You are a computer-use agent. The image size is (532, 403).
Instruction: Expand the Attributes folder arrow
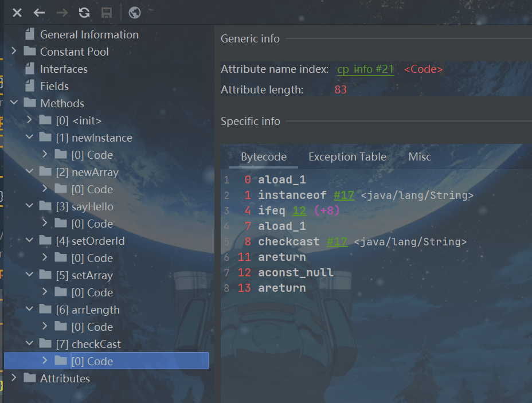[14, 378]
